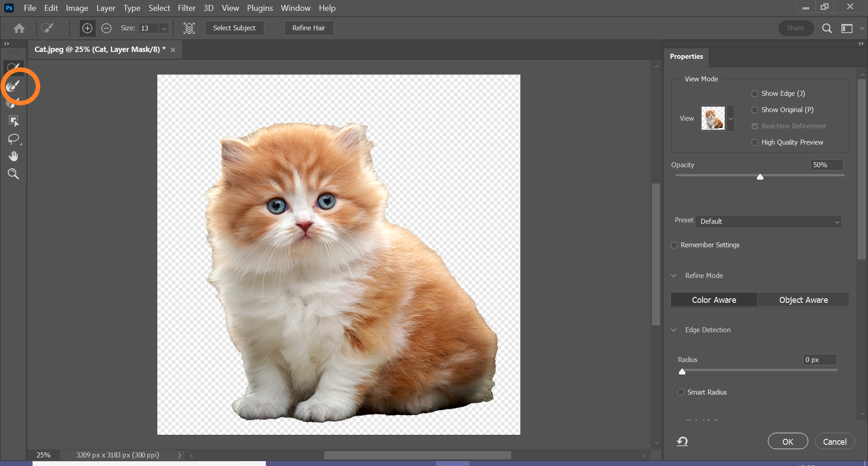Toggle the Sample All Layers icon
The width and height of the screenshot is (868, 466).
pos(189,28)
